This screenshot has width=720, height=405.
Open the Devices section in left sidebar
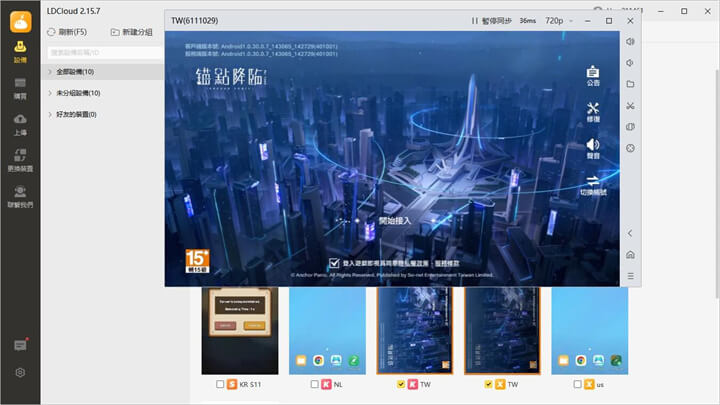click(x=20, y=52)
